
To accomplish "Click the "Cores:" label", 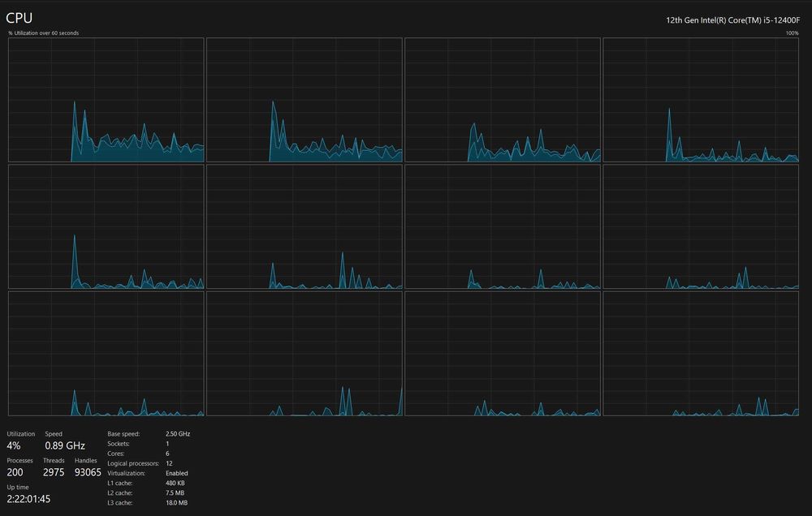I will [x=116, y=454].
